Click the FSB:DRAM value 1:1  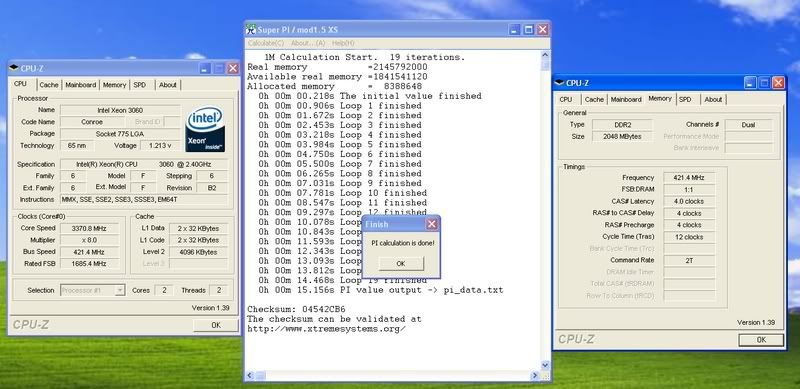point(689,189)
